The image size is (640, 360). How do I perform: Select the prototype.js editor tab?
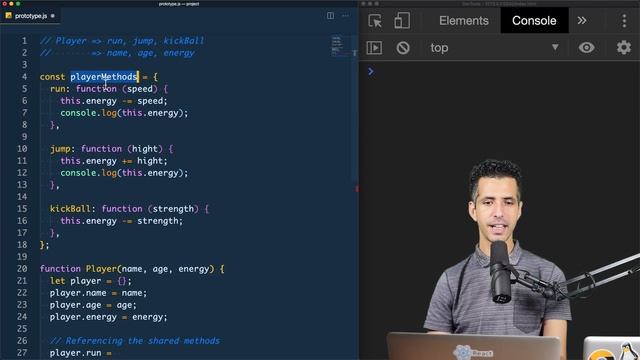(31, 16)
